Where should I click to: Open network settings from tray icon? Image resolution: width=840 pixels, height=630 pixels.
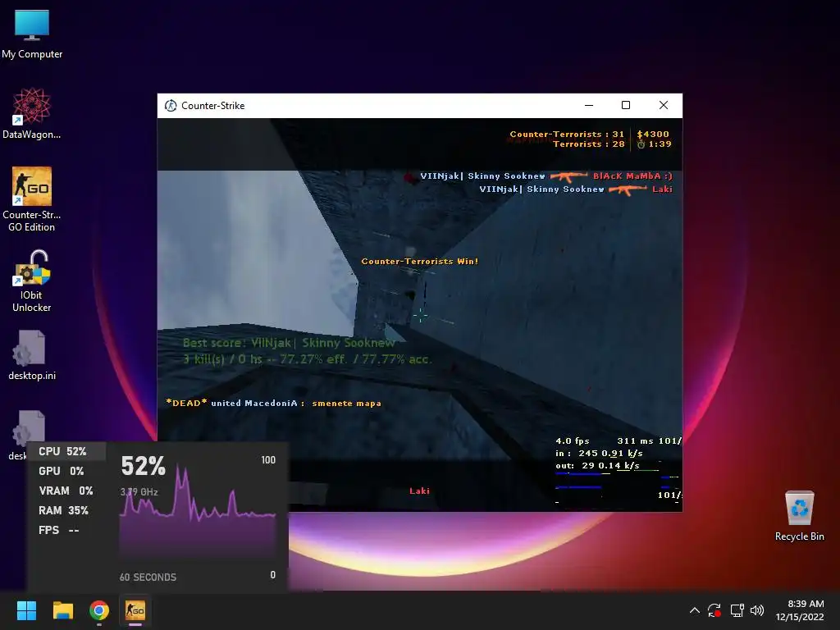click(737, 610)
